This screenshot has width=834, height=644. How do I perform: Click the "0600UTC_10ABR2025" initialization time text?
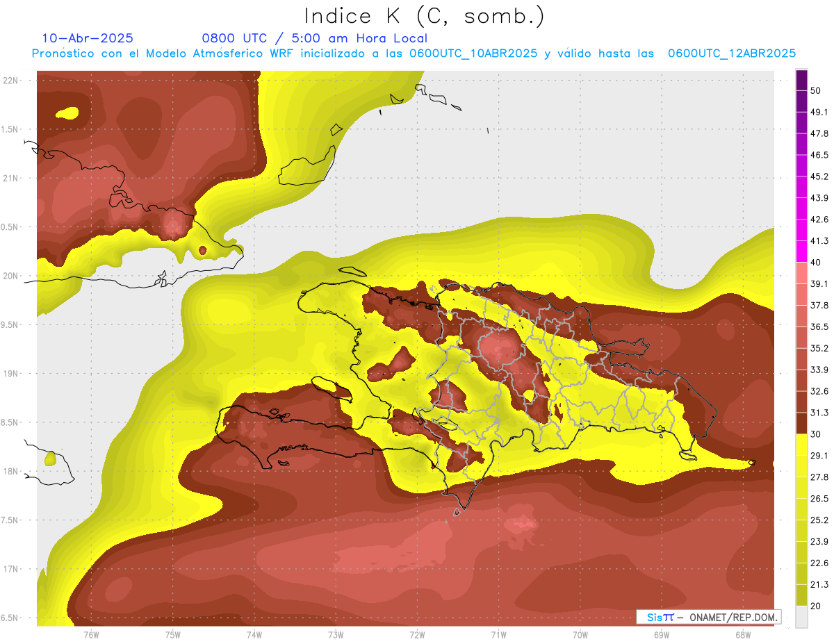pyautogui.click(x=473, y=53)
